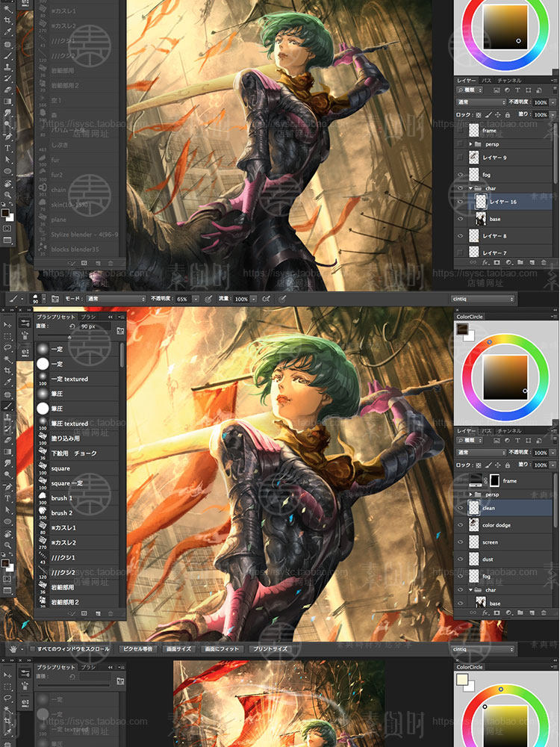Click the ColorCircle tab above the brown foreground swatch
The image size is (560, 747).
click(x=470, y=316)
